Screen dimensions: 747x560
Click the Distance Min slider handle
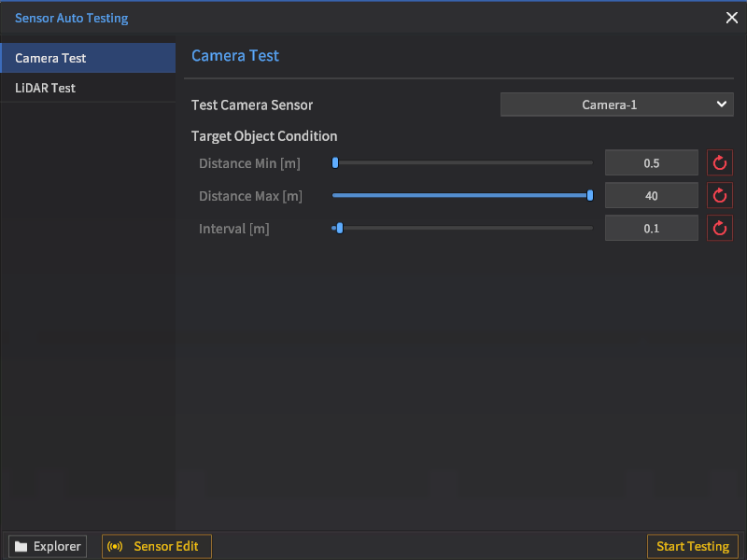coord(335,163)
